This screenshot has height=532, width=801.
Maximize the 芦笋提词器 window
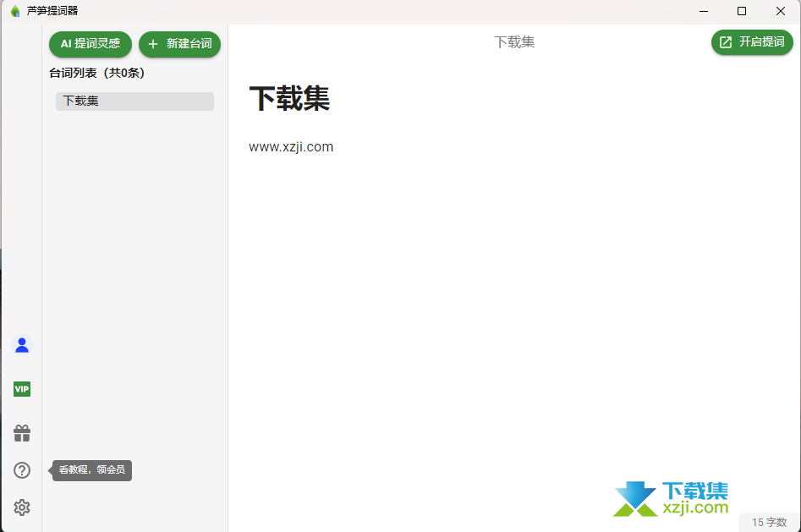click(742, 11)
